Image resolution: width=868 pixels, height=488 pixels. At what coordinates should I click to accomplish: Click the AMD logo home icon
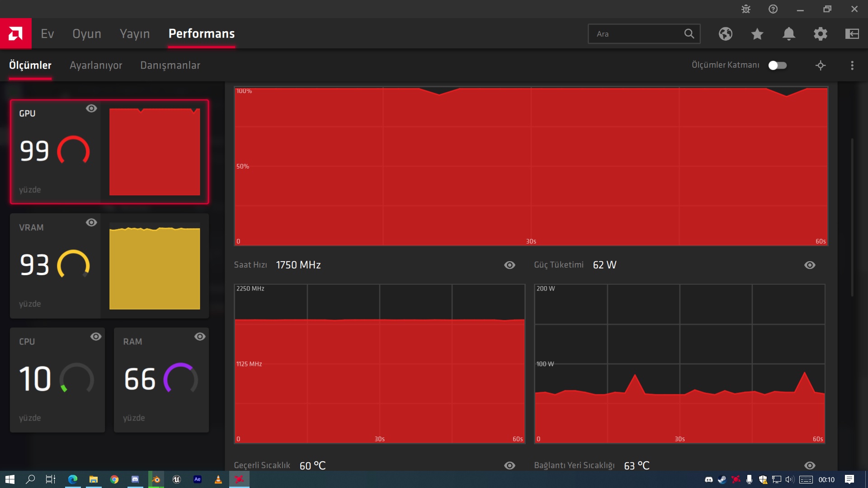pos(15,33)
